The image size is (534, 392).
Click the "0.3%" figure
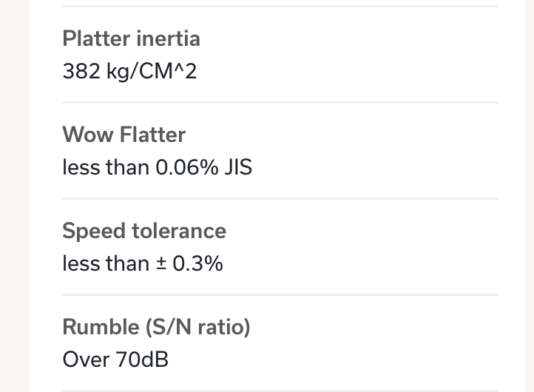point(198,263)
